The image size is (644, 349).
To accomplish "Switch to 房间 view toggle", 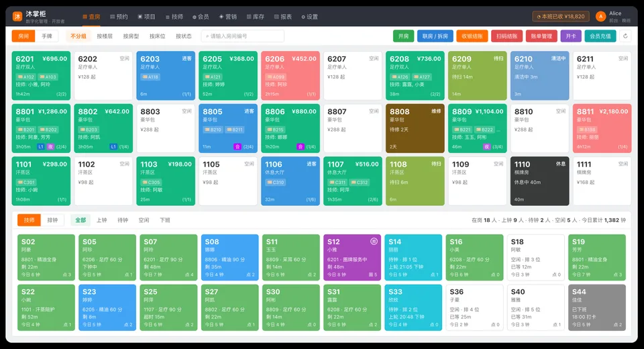I will tap(23, 36).
